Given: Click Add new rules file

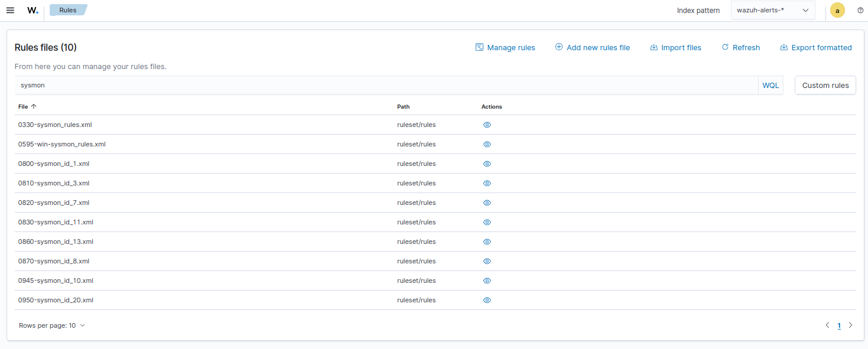Looking at the screenshot, I should click(593, 48).
